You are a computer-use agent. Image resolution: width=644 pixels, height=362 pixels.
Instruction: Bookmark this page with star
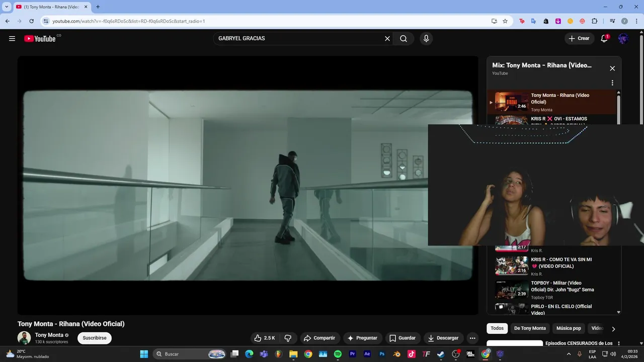click(x=505, y=21)
